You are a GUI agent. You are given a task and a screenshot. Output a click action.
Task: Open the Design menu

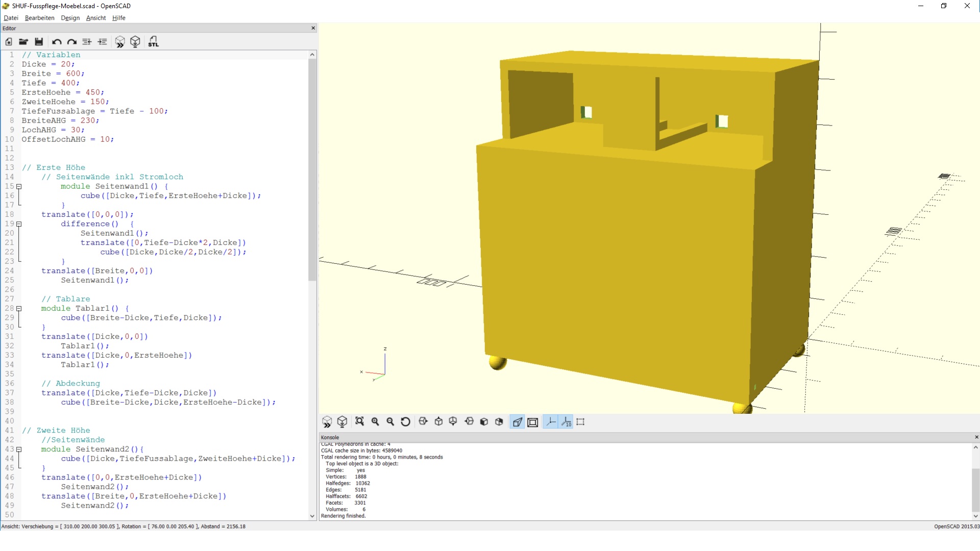pyautogui.click(x=70, y=18)
